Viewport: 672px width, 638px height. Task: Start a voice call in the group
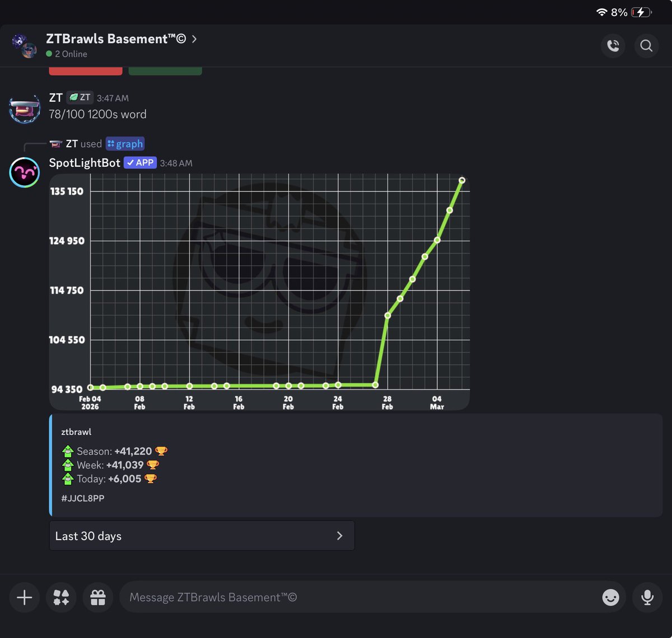point(613,46)
